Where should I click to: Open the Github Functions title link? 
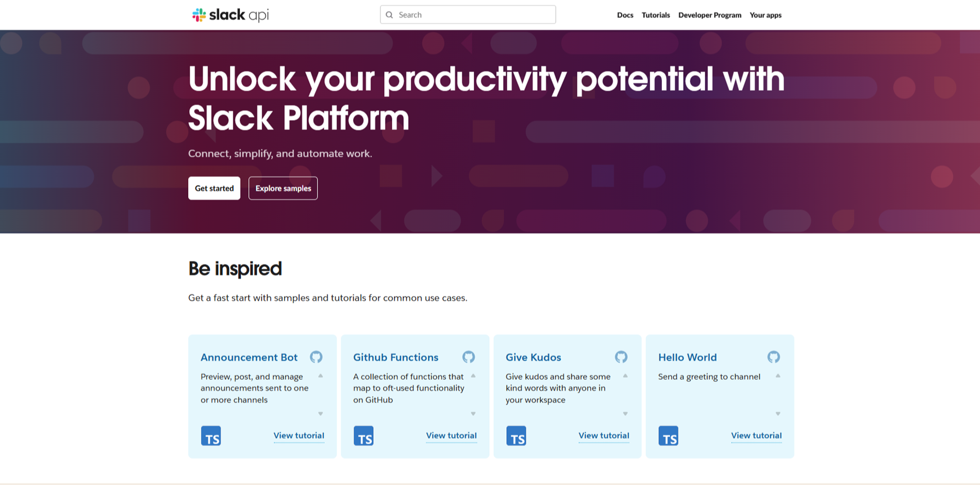click(x=395, y=357)
